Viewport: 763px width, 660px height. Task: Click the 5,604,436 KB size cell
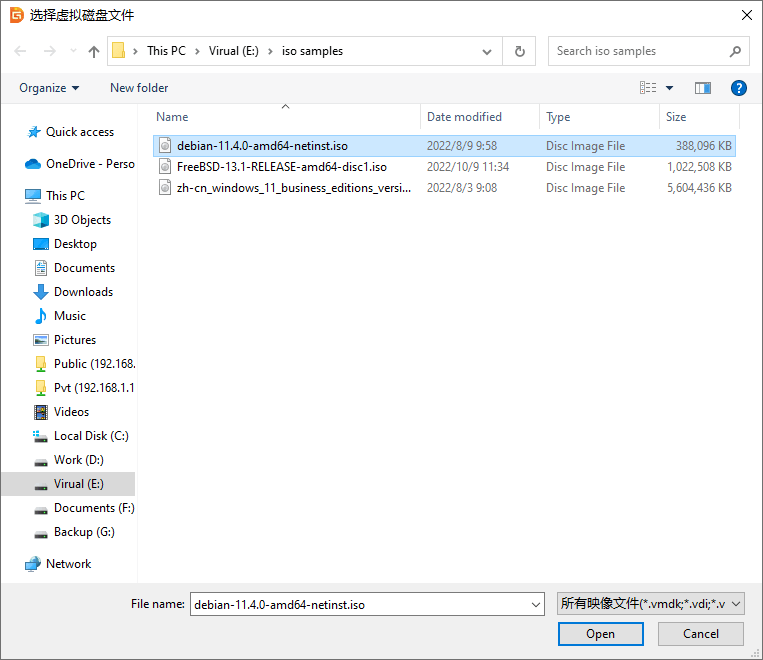[699, 188]
